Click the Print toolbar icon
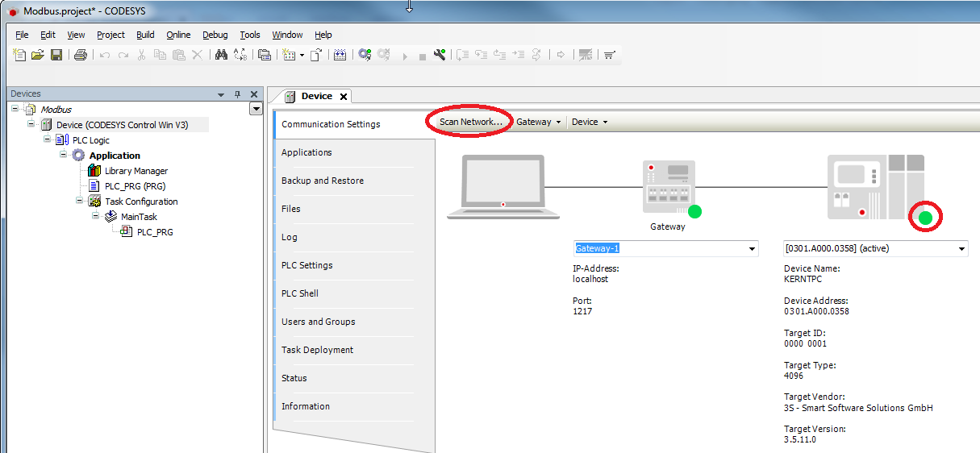Image resolution: width=980 pixels, height=453 pixels. (x=80, y=55)
